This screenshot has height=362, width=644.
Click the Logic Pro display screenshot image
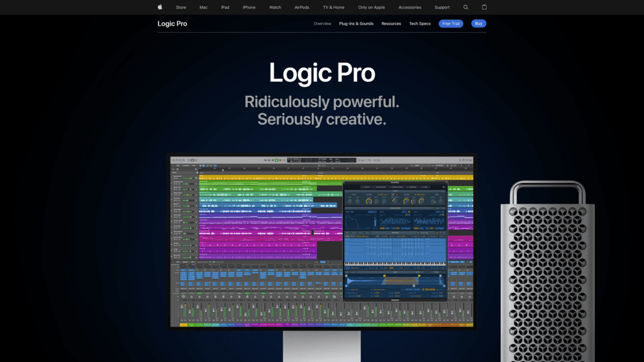pos(321,242)
